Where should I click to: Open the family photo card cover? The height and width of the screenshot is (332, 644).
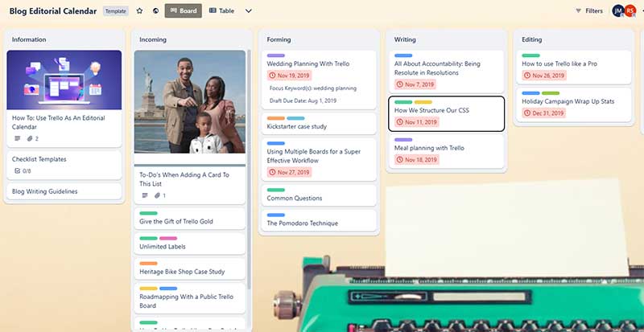190,102
